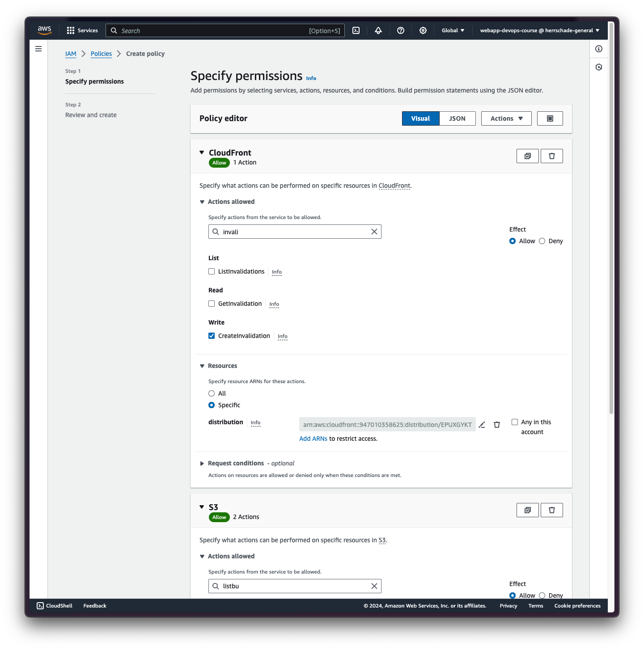
Task: Select the All resources radio option
Action: click(212, 393)
